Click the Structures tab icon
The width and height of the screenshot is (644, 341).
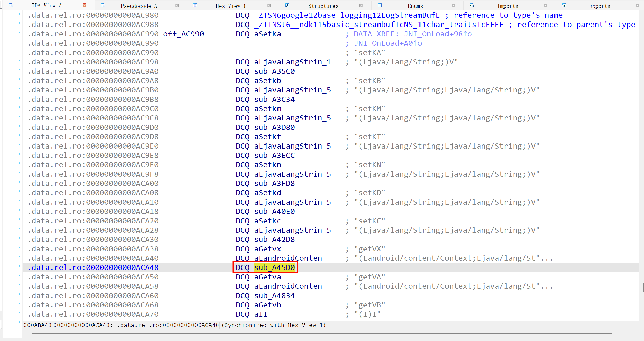287,5
